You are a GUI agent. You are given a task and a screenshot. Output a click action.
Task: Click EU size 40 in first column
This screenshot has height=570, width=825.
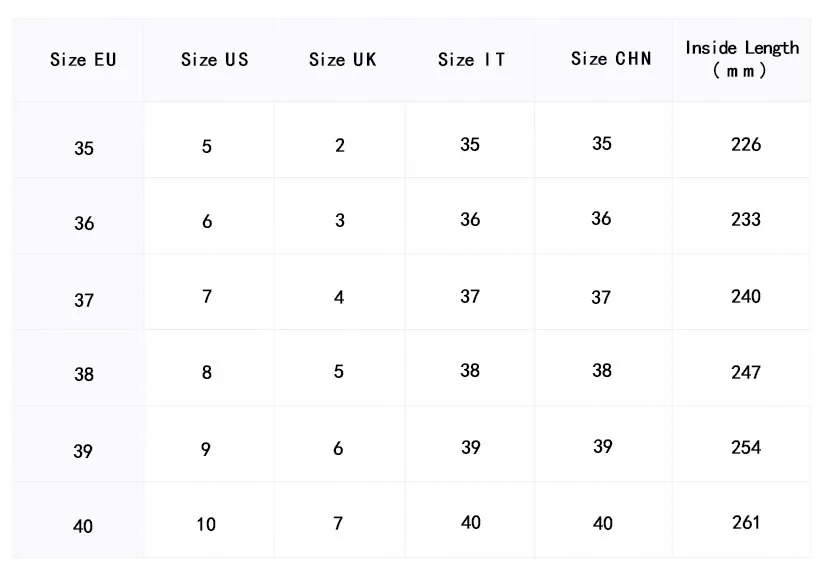[84, 526]
